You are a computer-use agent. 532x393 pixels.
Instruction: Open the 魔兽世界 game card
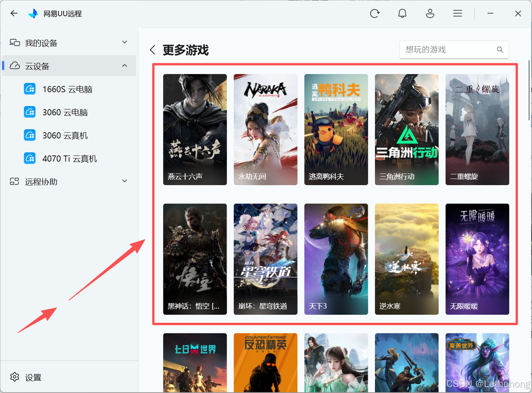pyautogui.click(x=478, y=363)
